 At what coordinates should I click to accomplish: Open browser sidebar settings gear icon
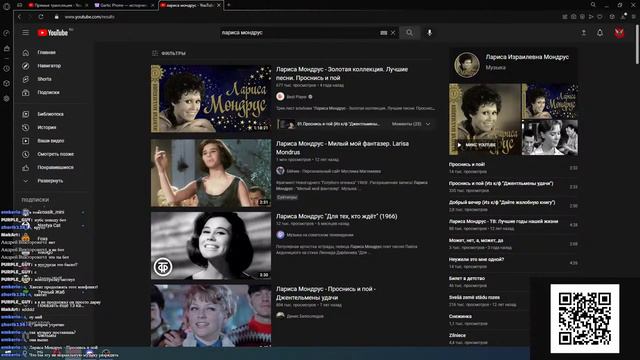pos(7,98)
